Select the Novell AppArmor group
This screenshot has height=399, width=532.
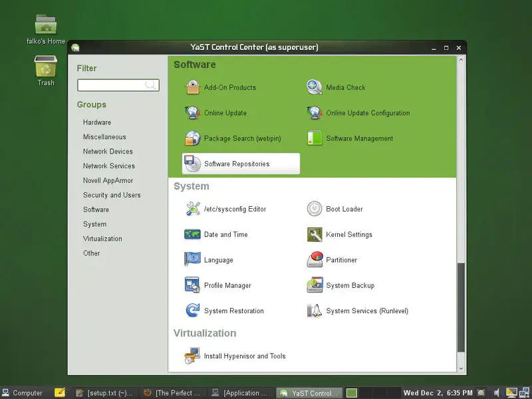[108, 180]
